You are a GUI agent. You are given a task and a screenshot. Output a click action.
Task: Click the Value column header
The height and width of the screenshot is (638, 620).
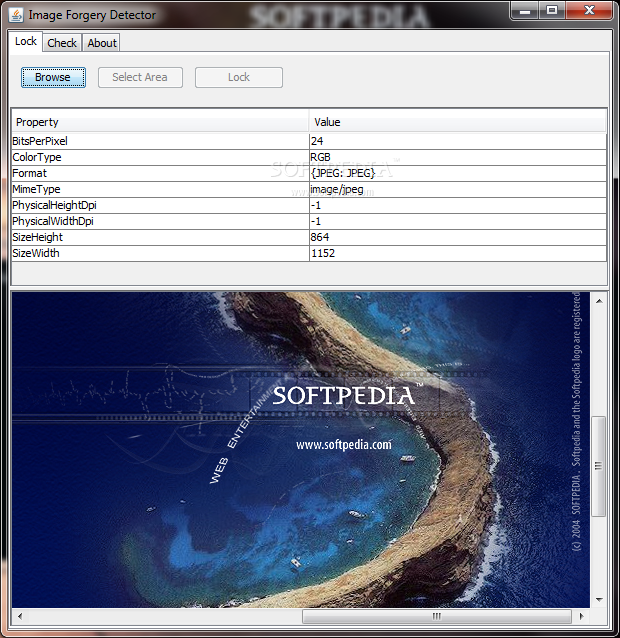[x=458, y=122]
